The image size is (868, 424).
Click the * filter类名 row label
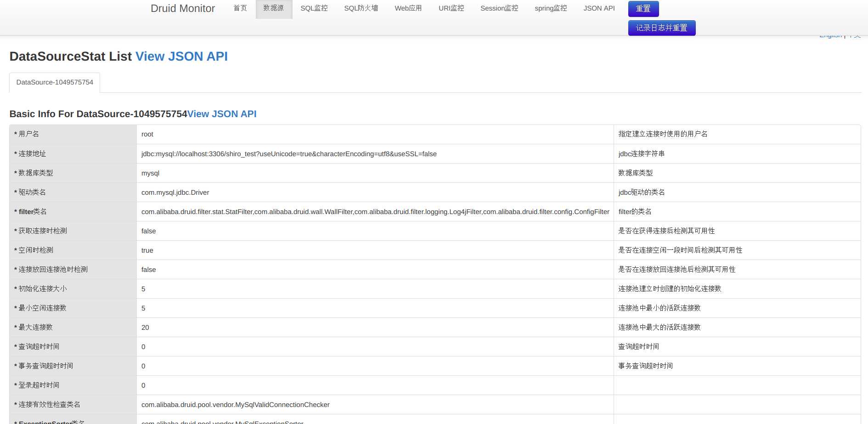click(x=30, y=212)
